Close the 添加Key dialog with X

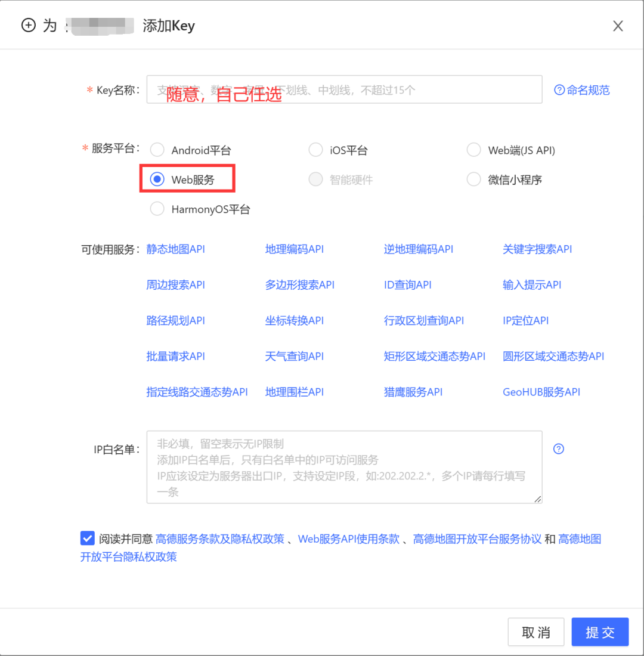tap(618, 26)
